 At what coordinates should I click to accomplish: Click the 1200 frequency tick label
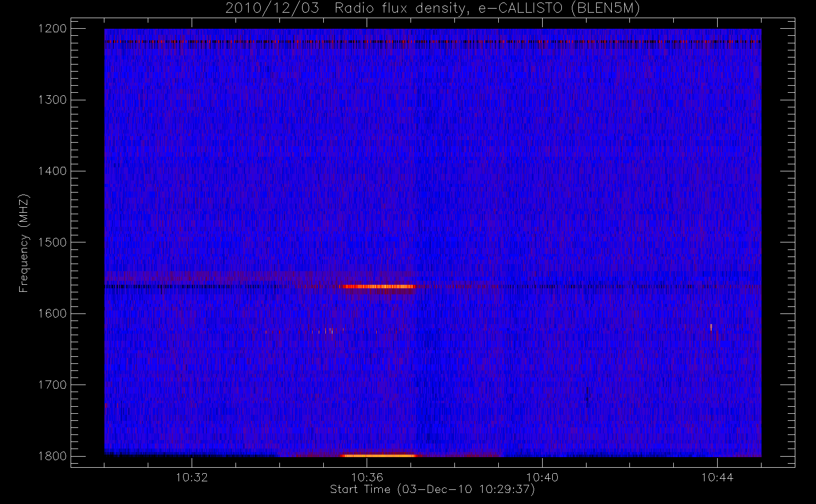coord(52,29)
